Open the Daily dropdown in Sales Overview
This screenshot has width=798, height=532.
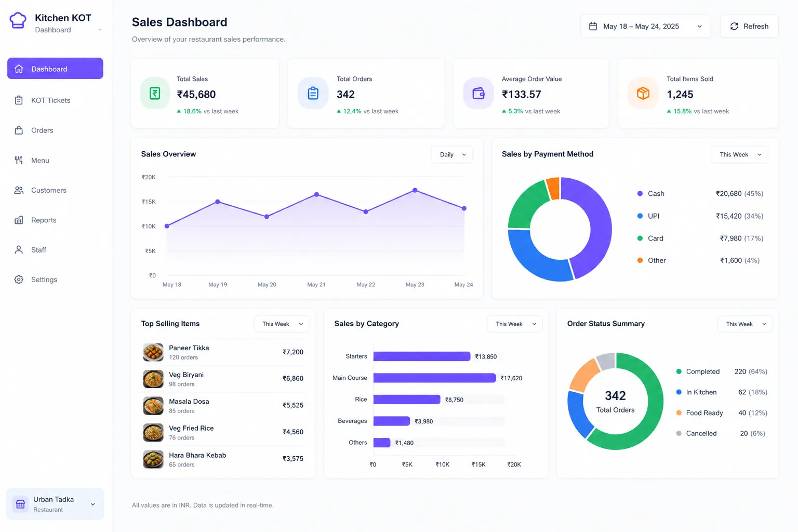pos(452,154)
